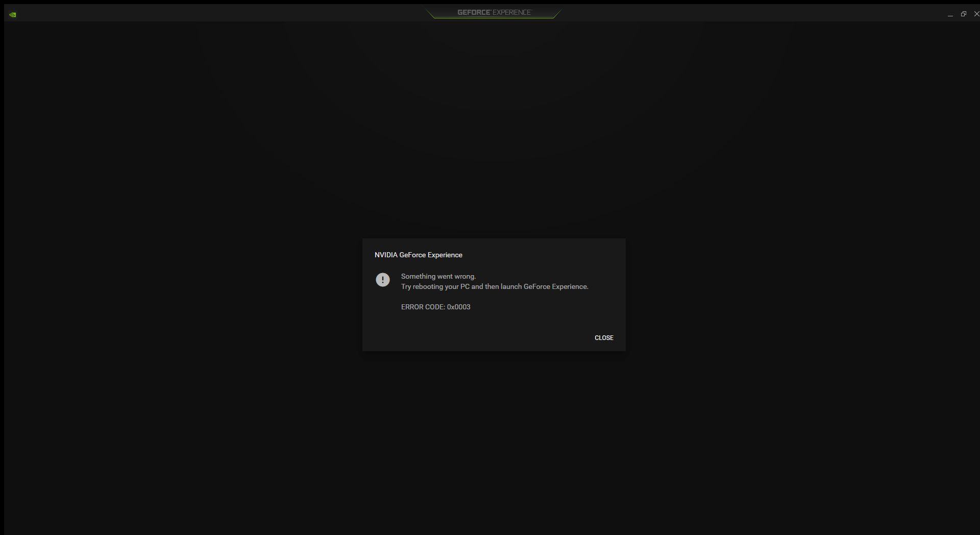Click the CLOSE button in the error dialog
Image resolution: width=980 pixels, height=535 pixels.
tap(604, 338)
